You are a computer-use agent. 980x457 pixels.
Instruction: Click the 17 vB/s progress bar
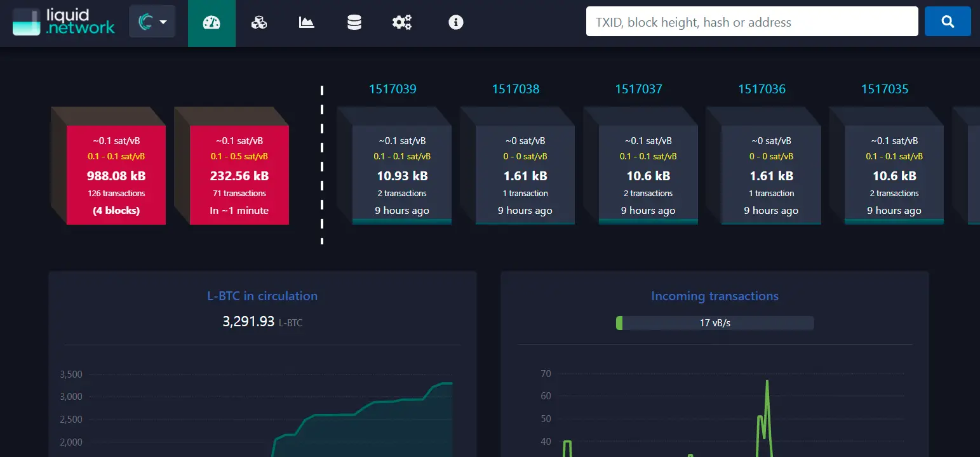coord(715,323)
